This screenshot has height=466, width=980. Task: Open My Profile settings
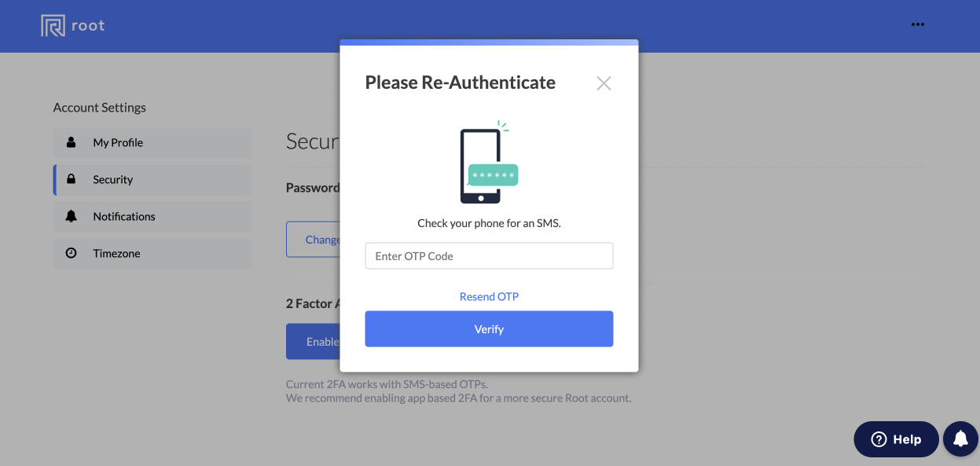[152, 143]
